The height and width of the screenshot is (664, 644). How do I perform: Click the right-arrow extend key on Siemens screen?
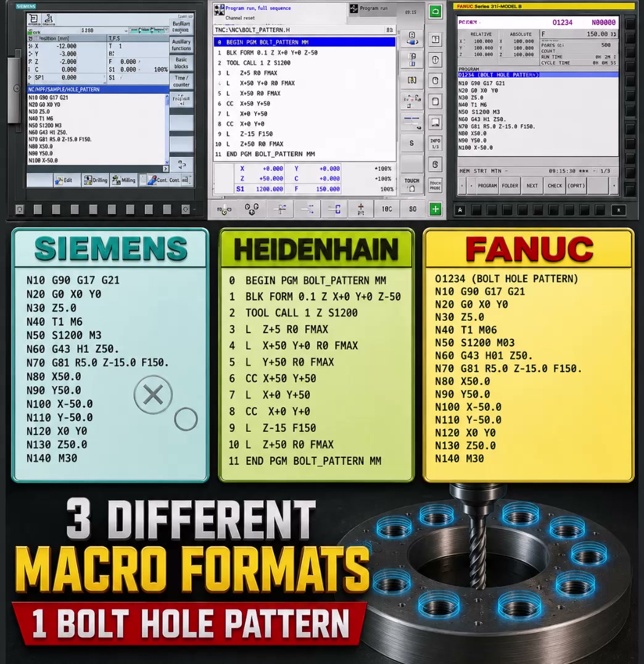coord(165,168)
